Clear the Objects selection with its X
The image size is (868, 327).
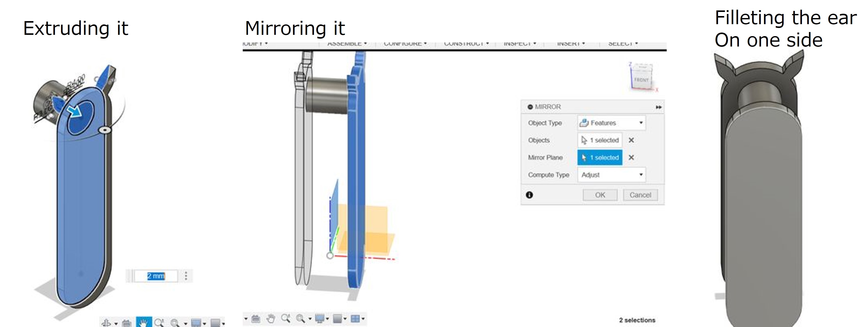(631, 140)
